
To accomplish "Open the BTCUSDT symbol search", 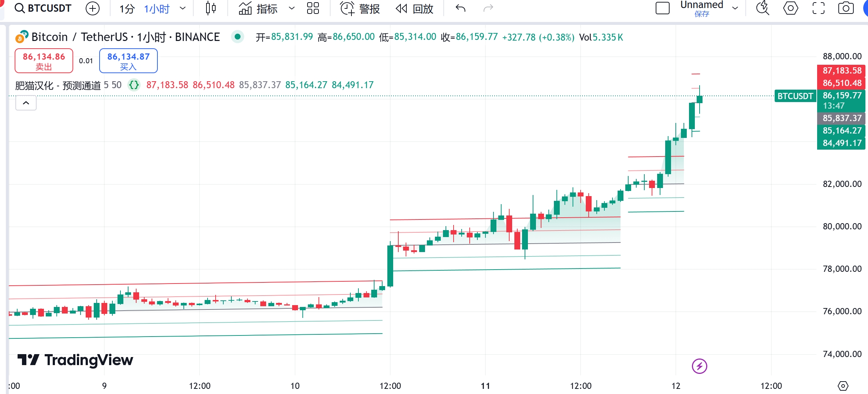I will [x=43, y=8].
